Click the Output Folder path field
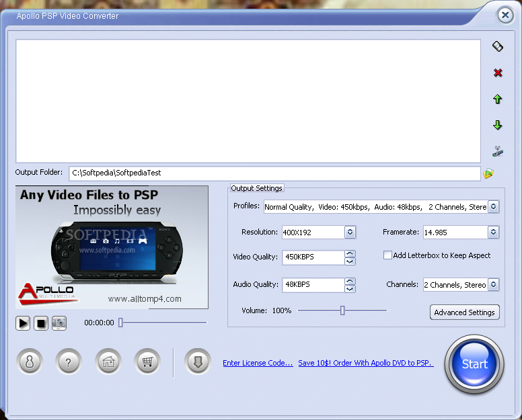This screenshot has width=522, height=420. tap(274, 173)
